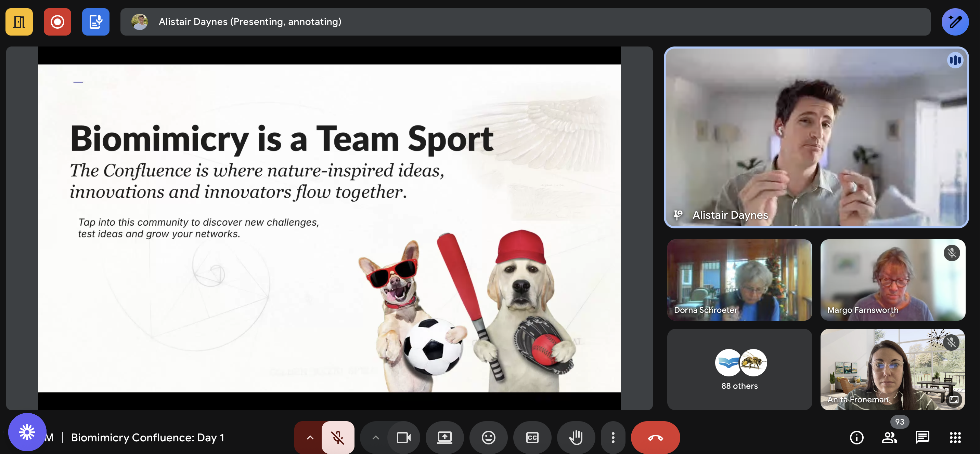This screenshot has width=980, height=454.
Task: Open the Present now screen share button
Action: coord(444,437)
